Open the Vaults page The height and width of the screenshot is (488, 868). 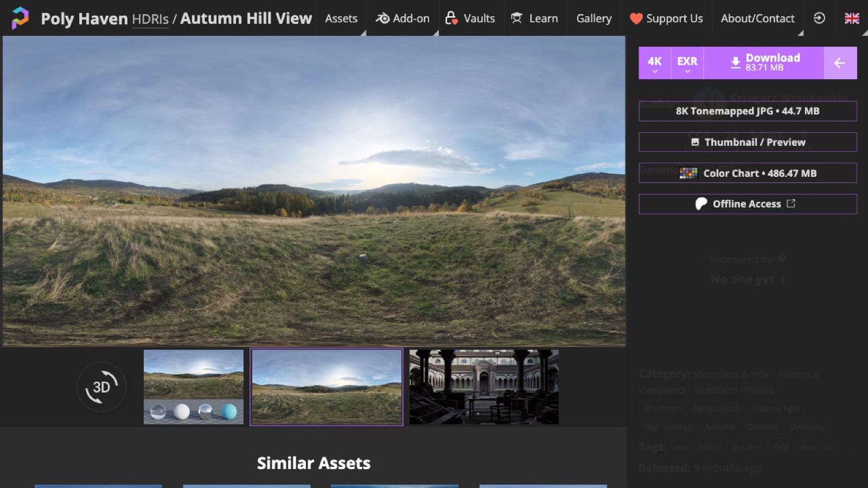(x=471, y=18)
